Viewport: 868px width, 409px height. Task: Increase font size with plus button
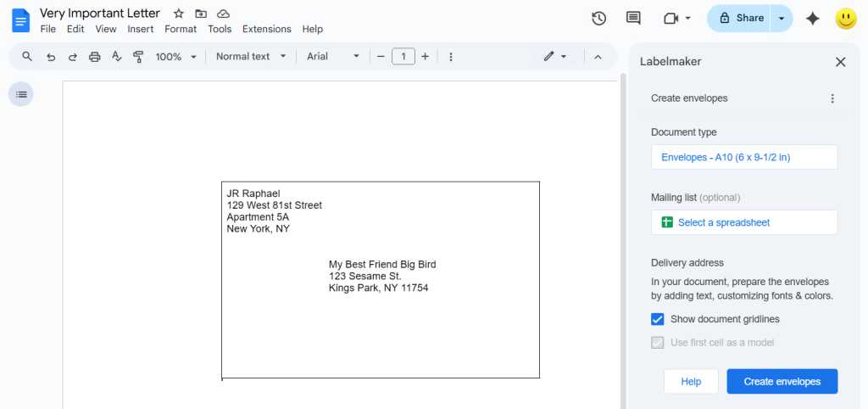(x=426, y=57)
